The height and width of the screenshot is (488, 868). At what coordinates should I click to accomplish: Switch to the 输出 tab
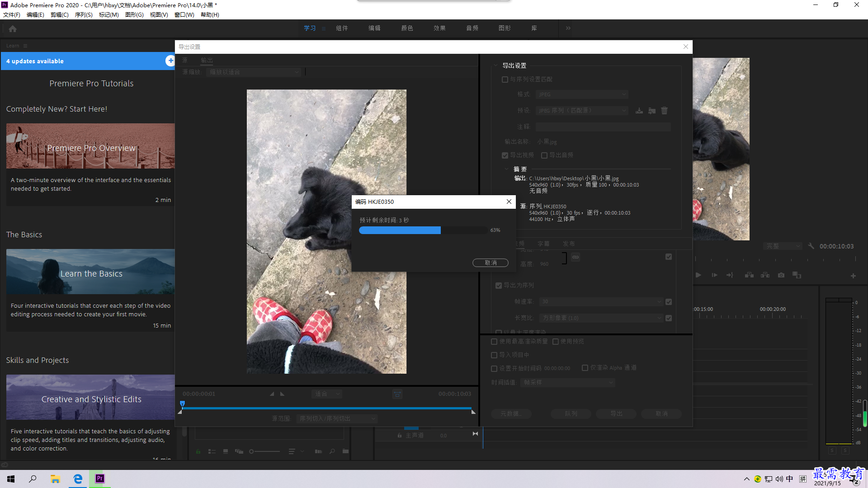(207, 60)
